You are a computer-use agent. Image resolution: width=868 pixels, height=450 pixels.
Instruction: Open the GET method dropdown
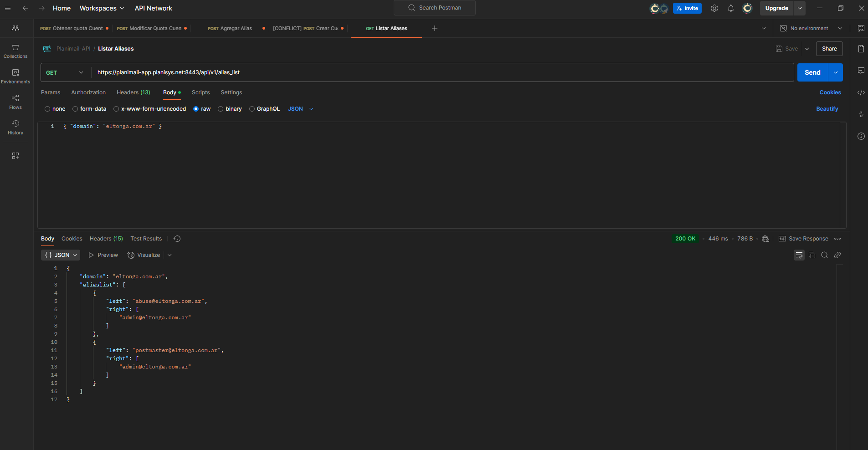point(66,72)
